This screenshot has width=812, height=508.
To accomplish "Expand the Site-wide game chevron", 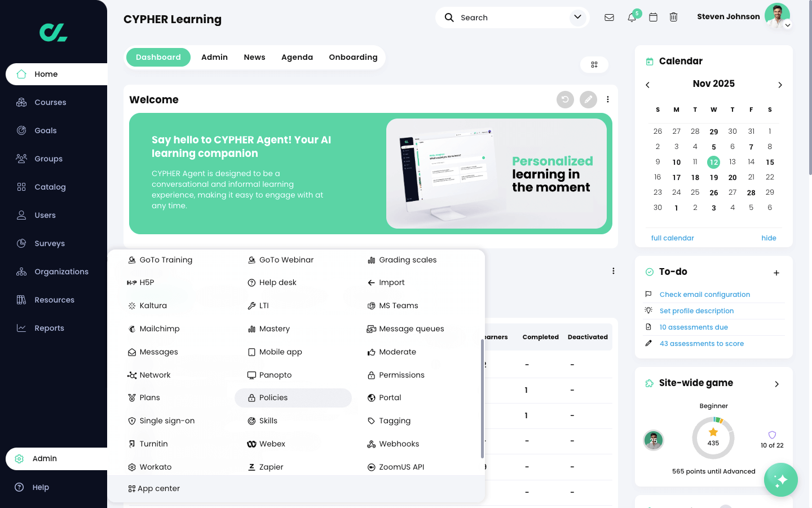I will click(777, 384).
